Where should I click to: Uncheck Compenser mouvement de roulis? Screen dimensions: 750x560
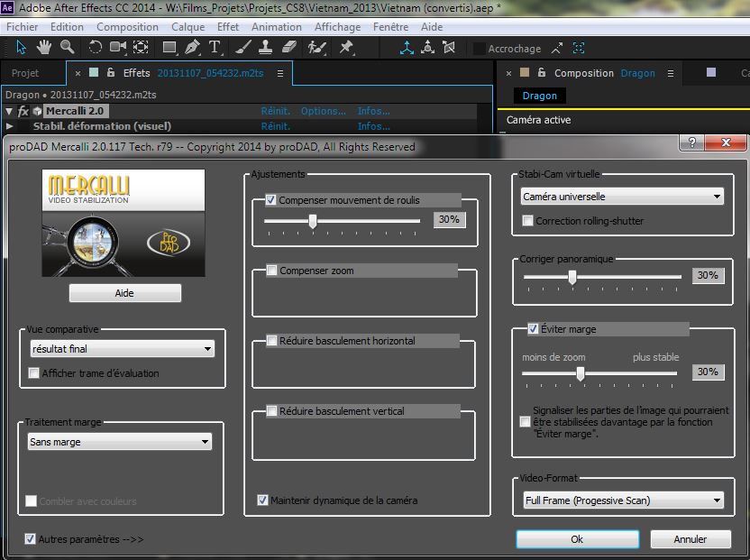pyautogui.click(x=270, y=200)
